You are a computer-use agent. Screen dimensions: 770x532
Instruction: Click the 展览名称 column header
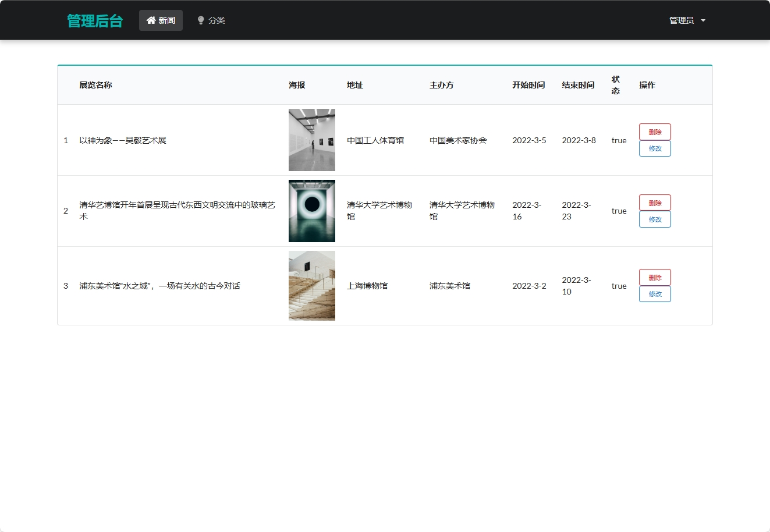click(96, 84)
